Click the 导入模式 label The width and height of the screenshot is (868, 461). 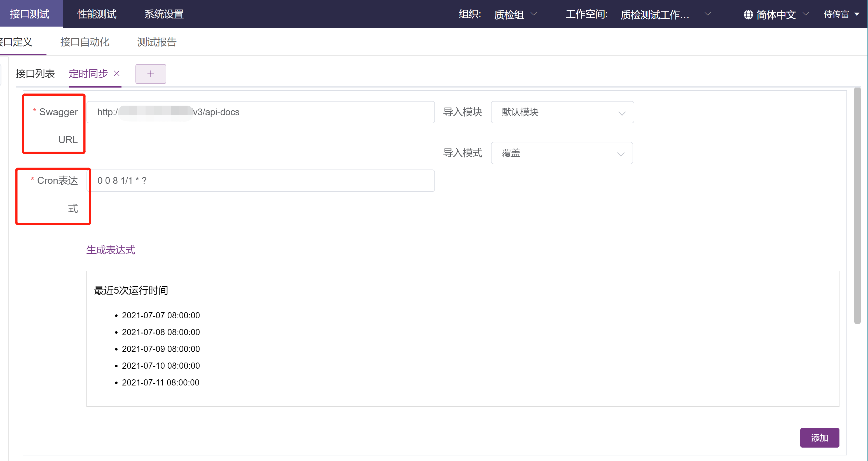(x=462, y=153)
